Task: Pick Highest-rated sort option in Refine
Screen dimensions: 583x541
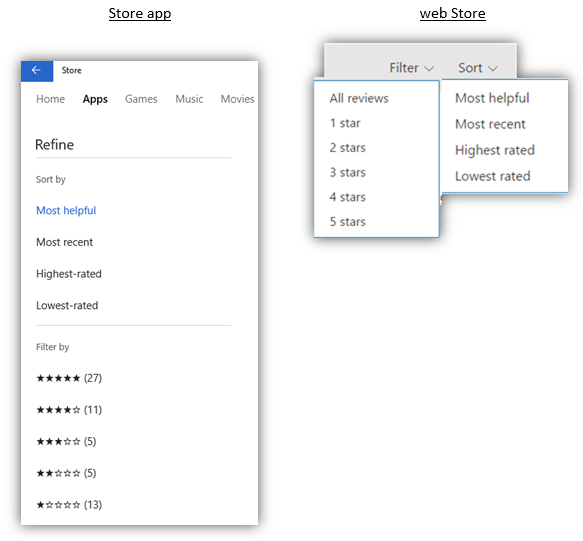Action: point(69,274)
